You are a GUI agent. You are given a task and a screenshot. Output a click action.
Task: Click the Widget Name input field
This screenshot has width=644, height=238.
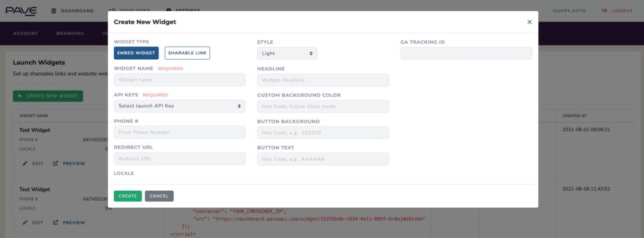pos(179,80)
